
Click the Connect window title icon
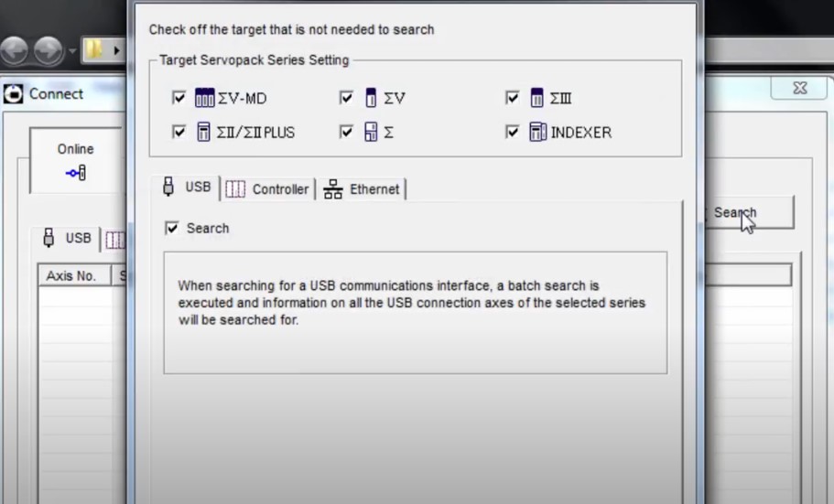[x=14, y=94]
